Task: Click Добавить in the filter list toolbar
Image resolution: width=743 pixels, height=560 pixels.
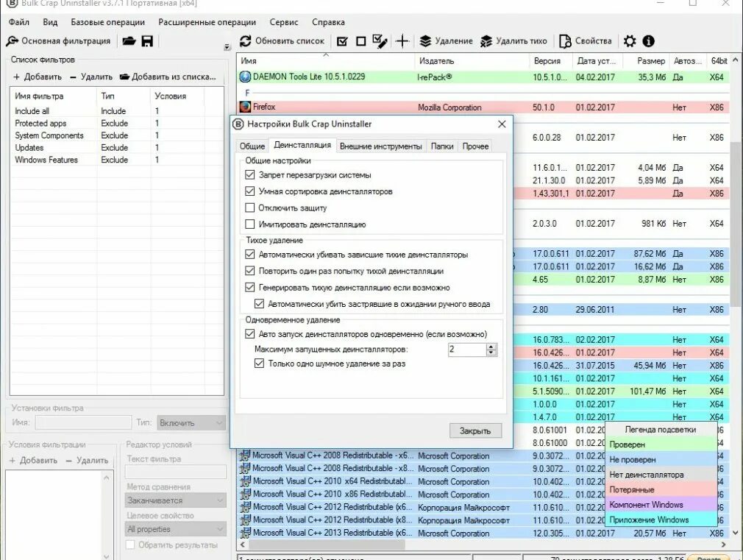Action: pos(38,77)
